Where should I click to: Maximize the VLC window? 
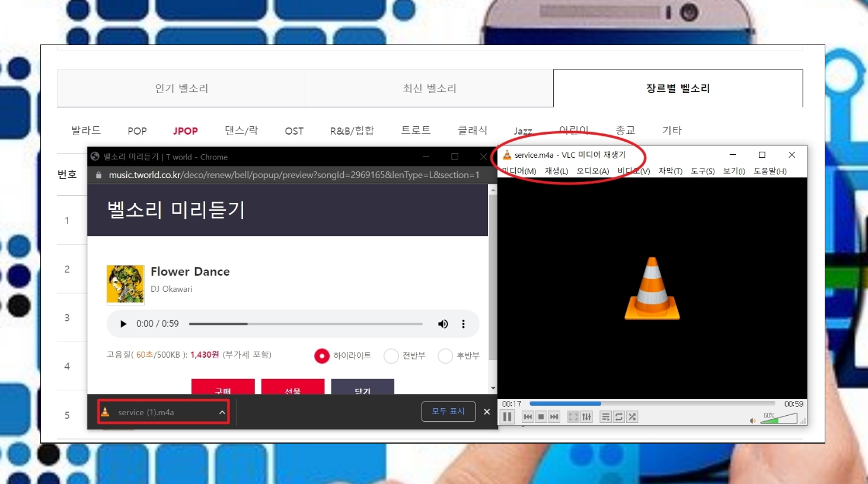(x=762, y=155)
